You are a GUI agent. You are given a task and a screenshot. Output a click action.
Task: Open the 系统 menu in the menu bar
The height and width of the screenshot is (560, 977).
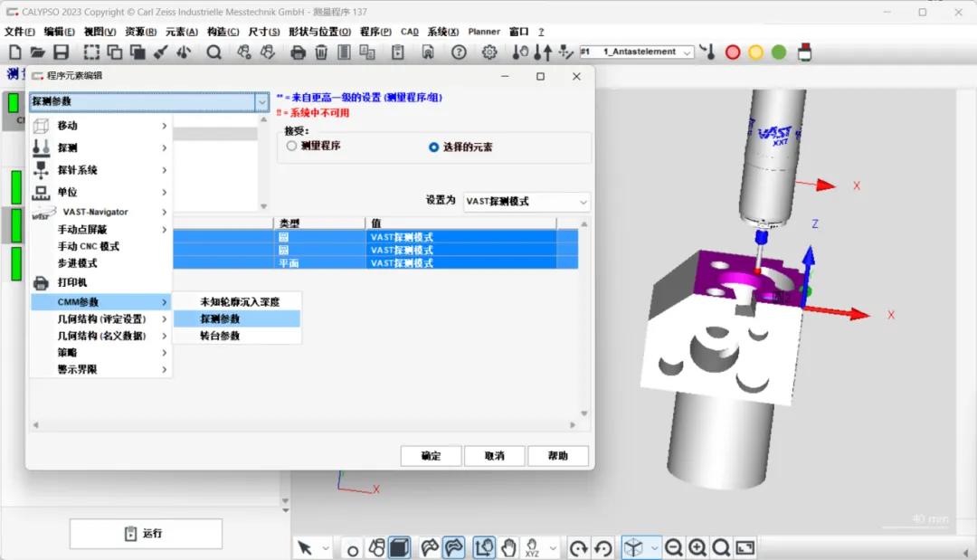pos(443,32)
